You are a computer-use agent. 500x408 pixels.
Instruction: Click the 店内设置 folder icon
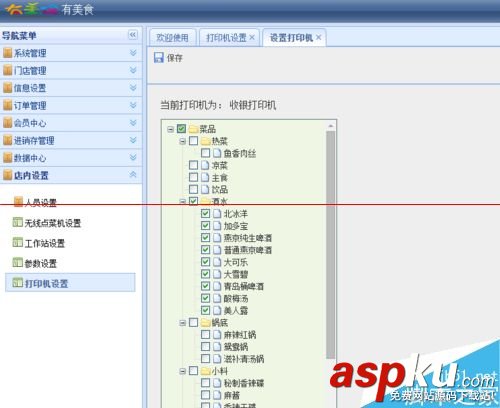pos(7,175)
